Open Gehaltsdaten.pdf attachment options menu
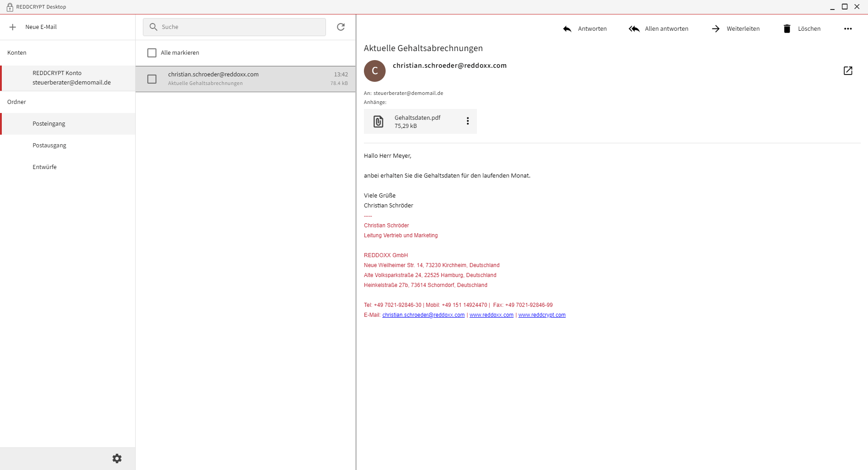 click(x=467, y=121)
